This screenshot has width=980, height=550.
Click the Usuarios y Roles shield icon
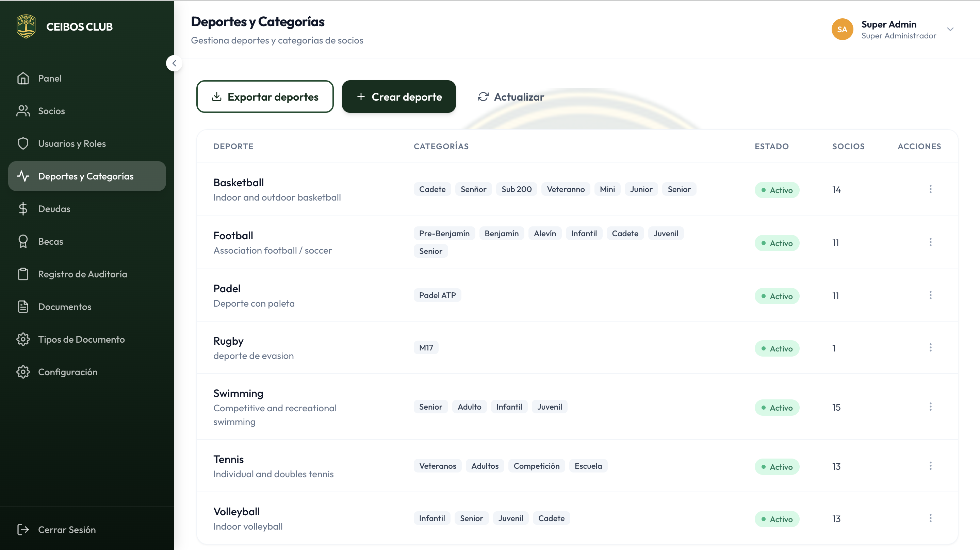(23, 144)
